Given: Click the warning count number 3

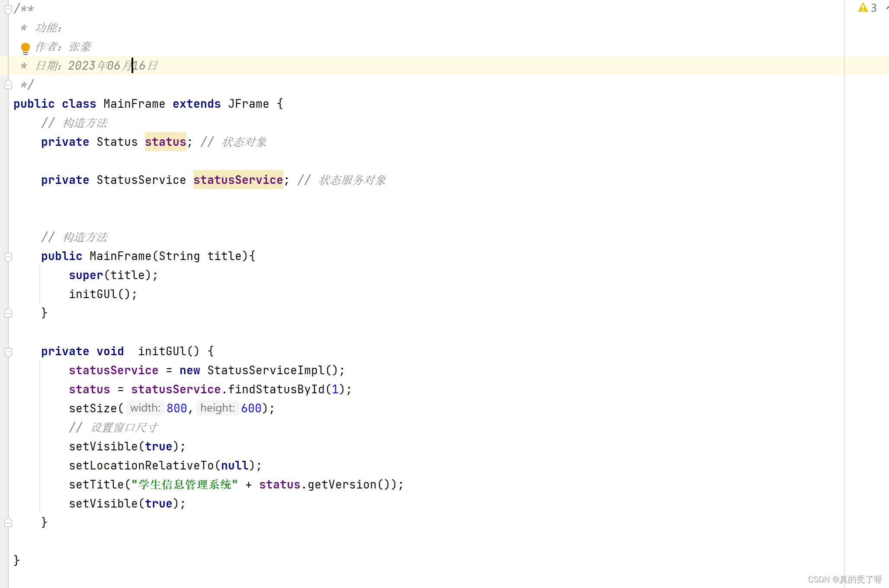Looking at the screenshot, I should click(874, 8).
